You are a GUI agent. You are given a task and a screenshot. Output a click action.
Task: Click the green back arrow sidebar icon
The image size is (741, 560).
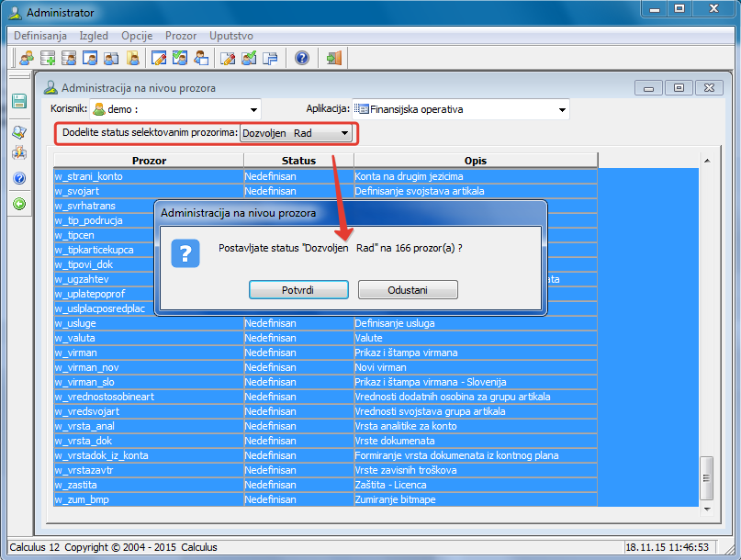19,204
